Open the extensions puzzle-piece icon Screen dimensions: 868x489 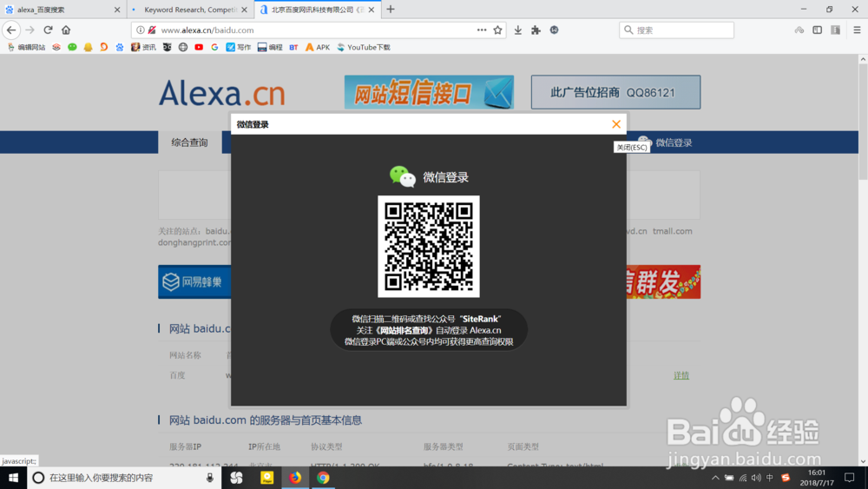[x=536, y=30]
